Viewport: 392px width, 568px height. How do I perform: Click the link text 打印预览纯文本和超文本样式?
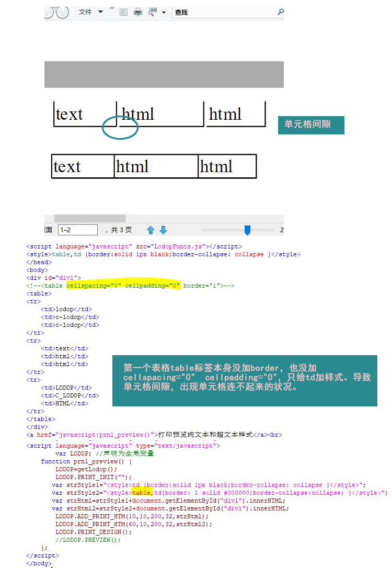tap(205, 434)
